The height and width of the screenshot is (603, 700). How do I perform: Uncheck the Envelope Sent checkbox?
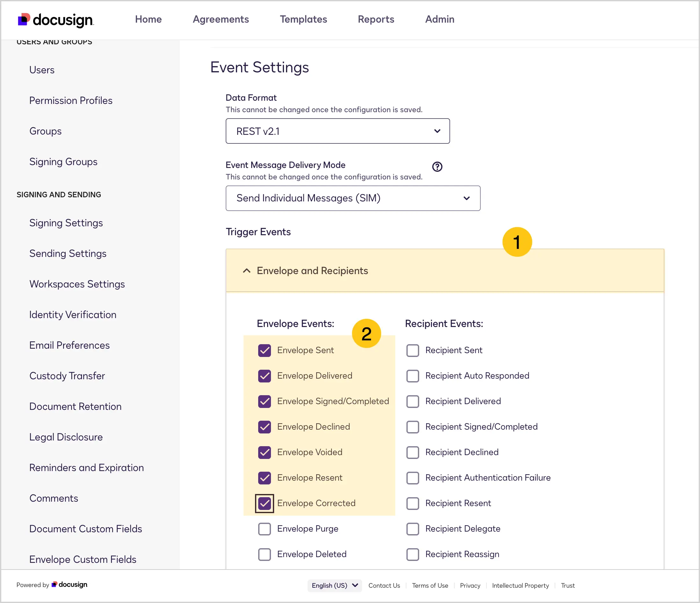tap(265, 350)
